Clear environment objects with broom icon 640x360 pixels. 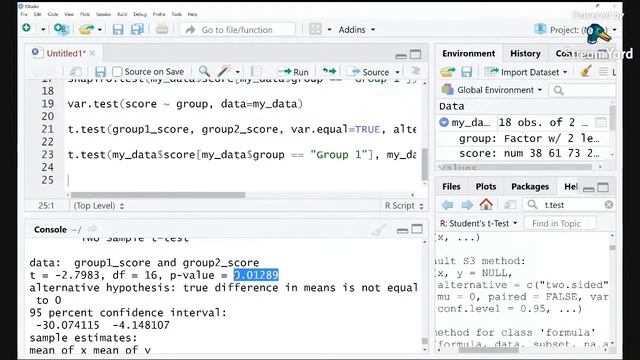[586, 72]
